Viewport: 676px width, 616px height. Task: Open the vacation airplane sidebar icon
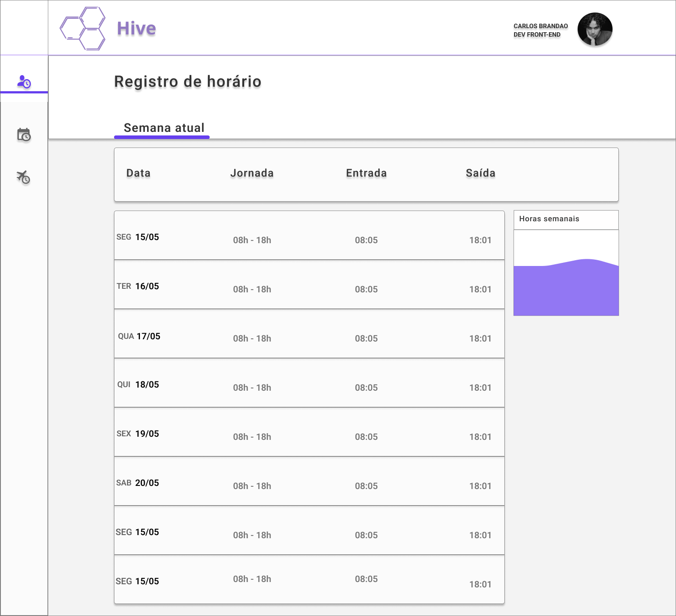23,177
